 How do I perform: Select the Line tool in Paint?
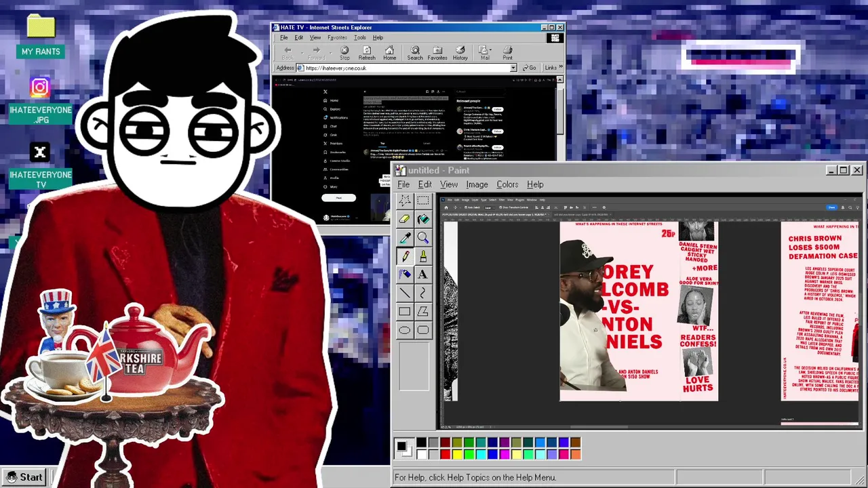(405, 293)
